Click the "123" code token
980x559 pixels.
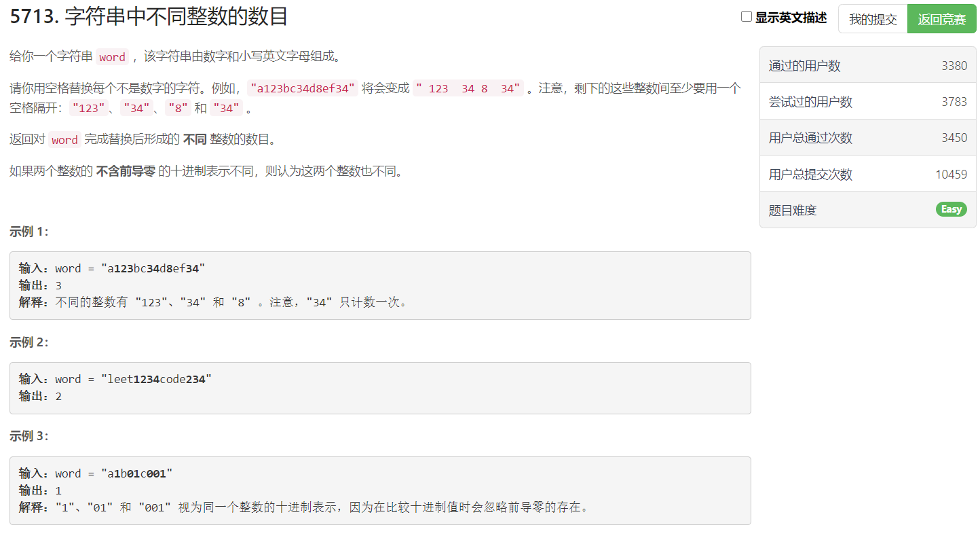(x=89, y=107)
